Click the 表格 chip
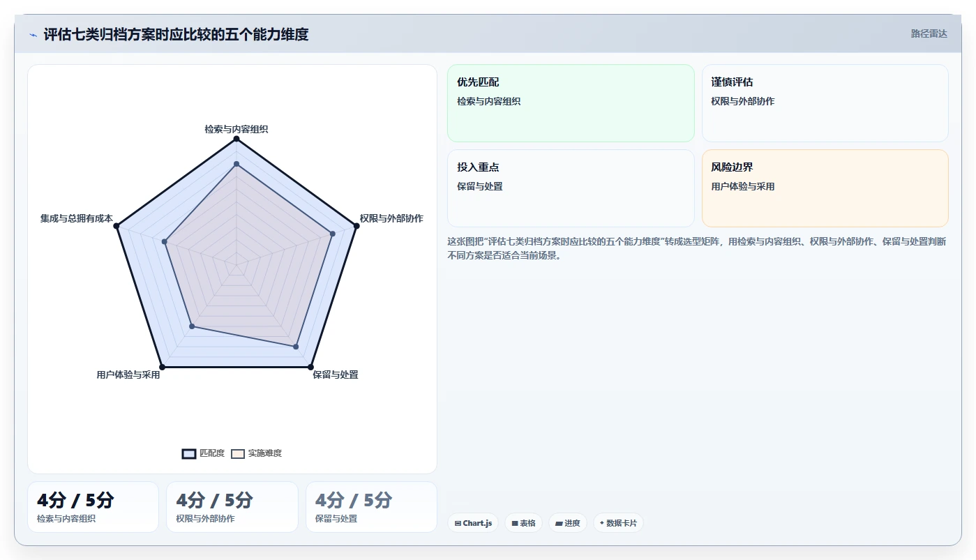Image resolution: width=976 pixels, height=560 pixels. pyautogui.click(x=524, y=523)
